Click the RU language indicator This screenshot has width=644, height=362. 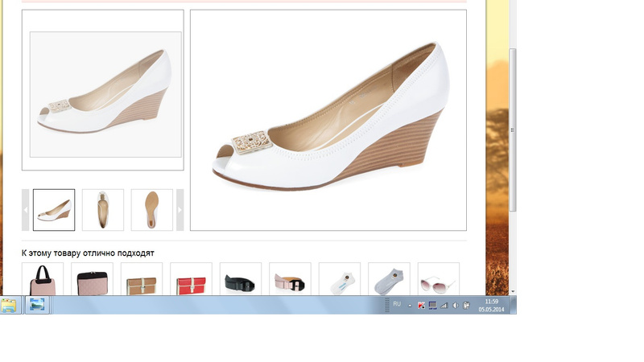click(397, 304)
